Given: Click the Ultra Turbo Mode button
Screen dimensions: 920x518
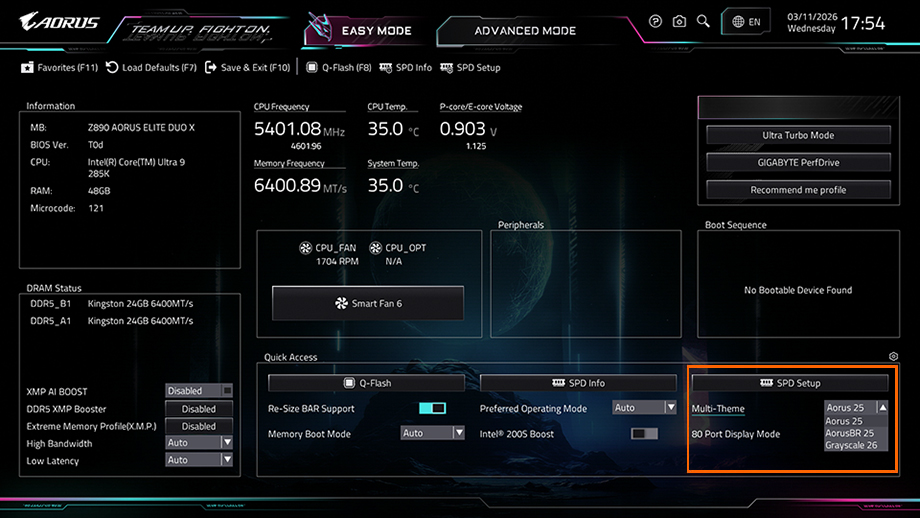Looking at the screenshot, I should (x=797, y=135).
